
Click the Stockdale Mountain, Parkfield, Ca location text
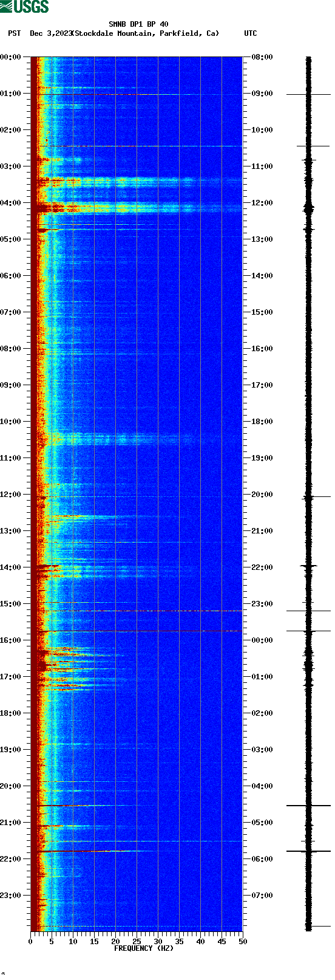click(145, 33)
